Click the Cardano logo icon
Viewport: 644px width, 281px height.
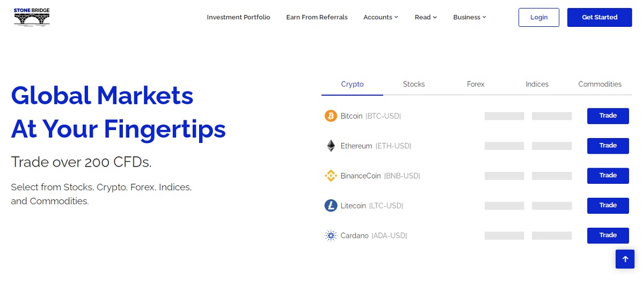pos(331,235)
